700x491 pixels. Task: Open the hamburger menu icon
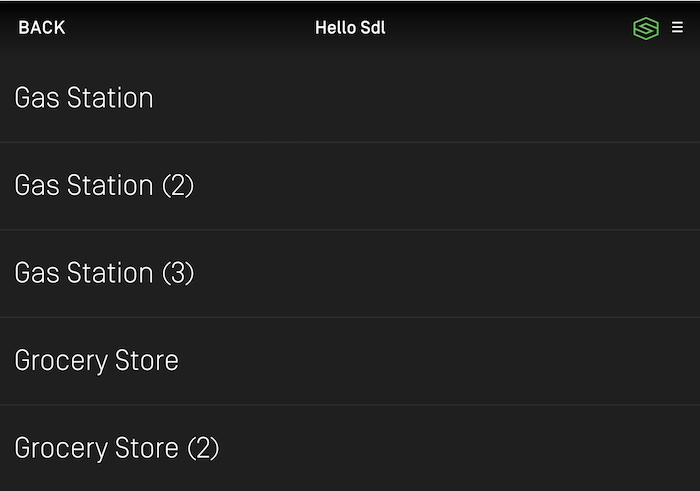(678, 28)
